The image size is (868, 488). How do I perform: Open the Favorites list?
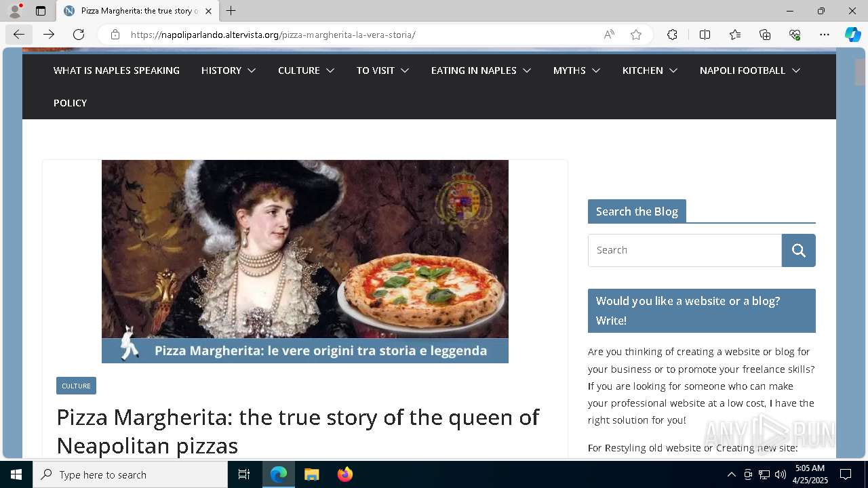click(735, 35)
